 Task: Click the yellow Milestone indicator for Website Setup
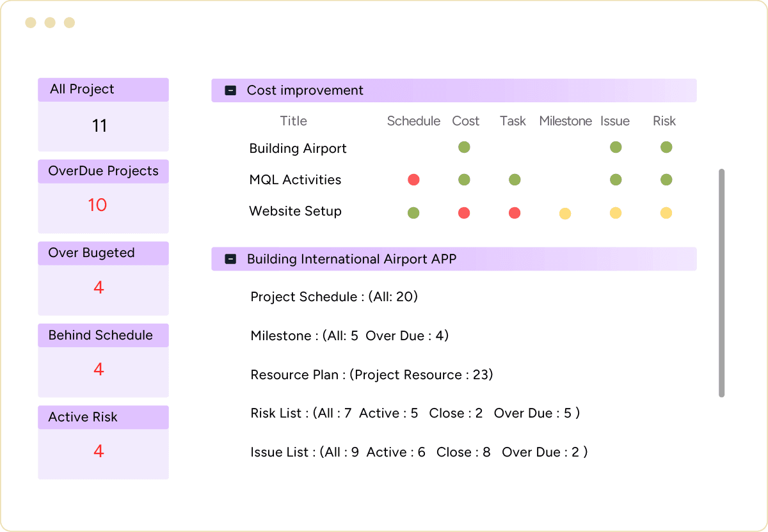click(565, 213)
